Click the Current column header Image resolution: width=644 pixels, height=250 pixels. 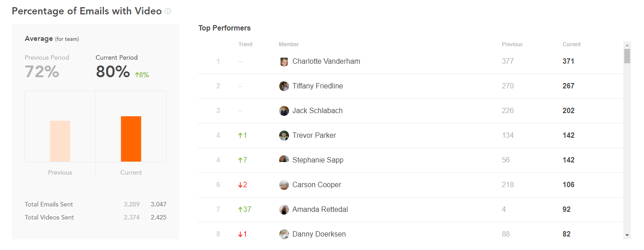pos(571,44)
